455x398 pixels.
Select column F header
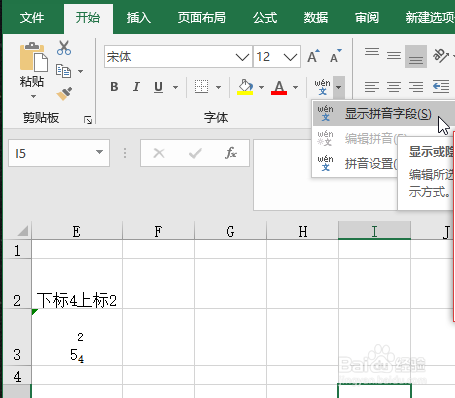[x=158, y=231]
